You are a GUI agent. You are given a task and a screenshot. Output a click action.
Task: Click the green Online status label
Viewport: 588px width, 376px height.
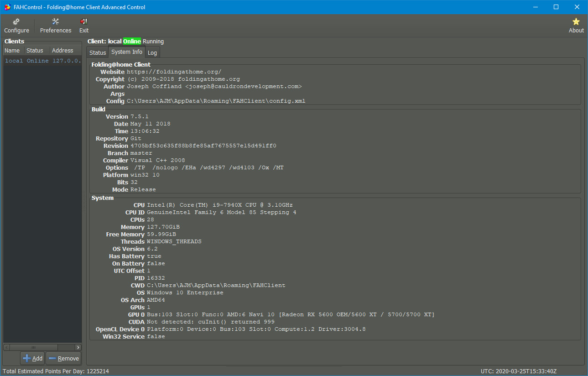(132, 42)
